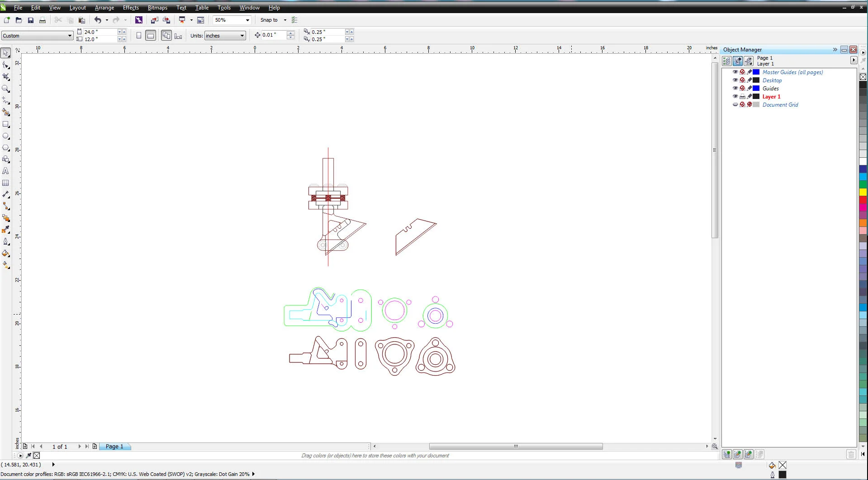Select the Guides layer name
Viewport: 868px width, 480px height.
770,88
